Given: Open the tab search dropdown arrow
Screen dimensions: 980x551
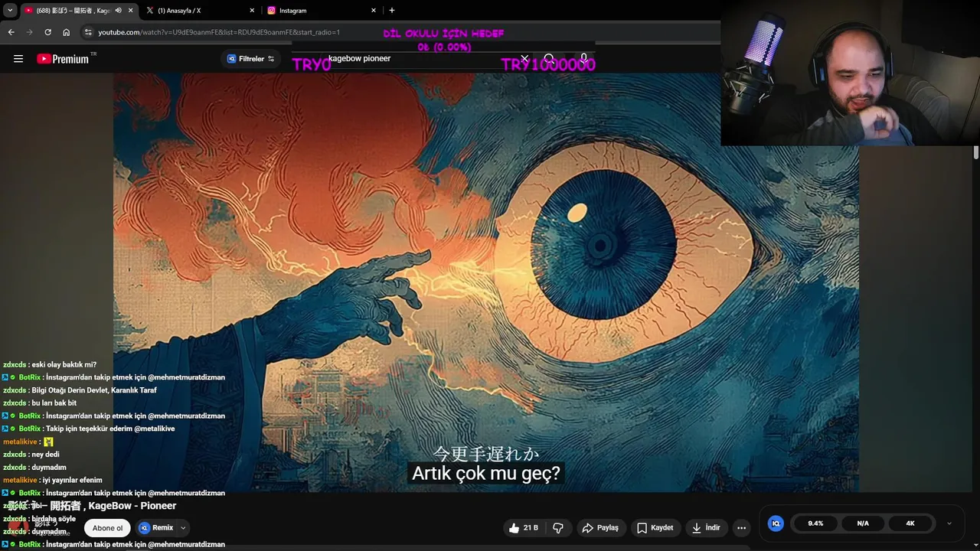Looking at the screenshot, I should pos(10,11).
